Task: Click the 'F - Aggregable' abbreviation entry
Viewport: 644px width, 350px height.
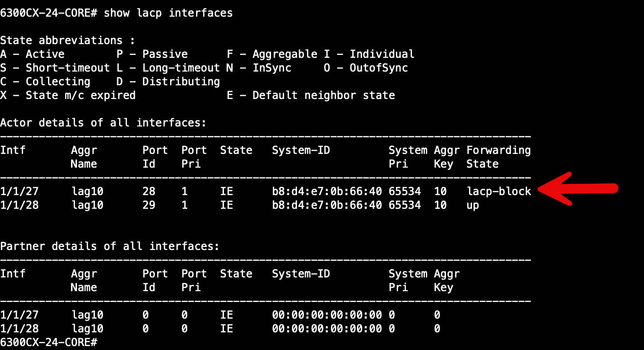Action: pos(272,54)
